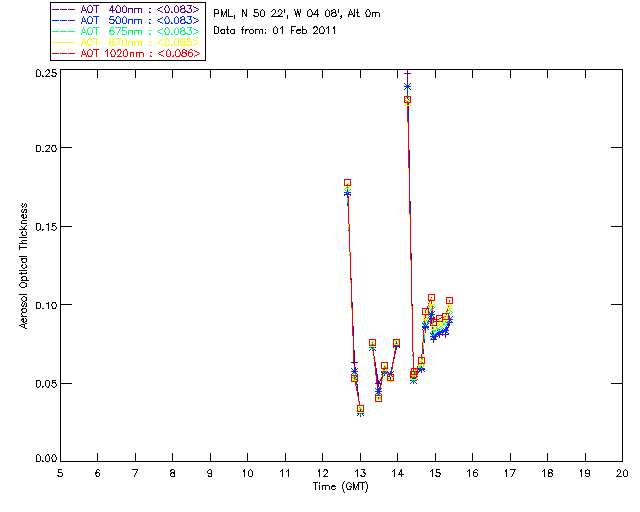Viewport: 640px width, 512px height.
Task: Click the 0.05 y-axis tick label
Action: 46,384
